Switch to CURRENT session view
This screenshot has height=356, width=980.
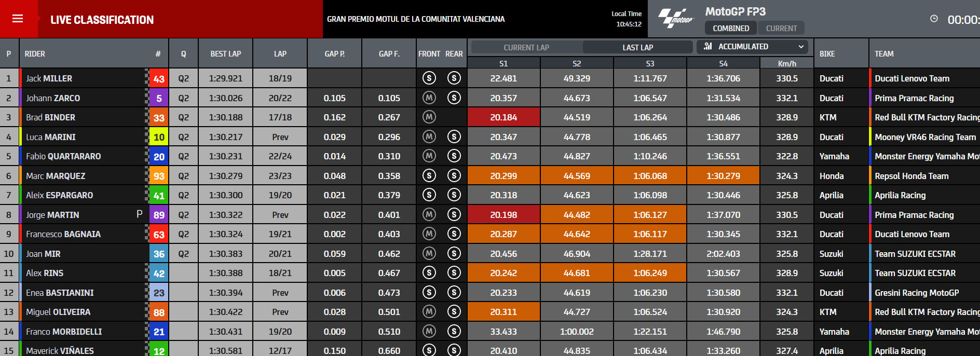pos(781,28)
